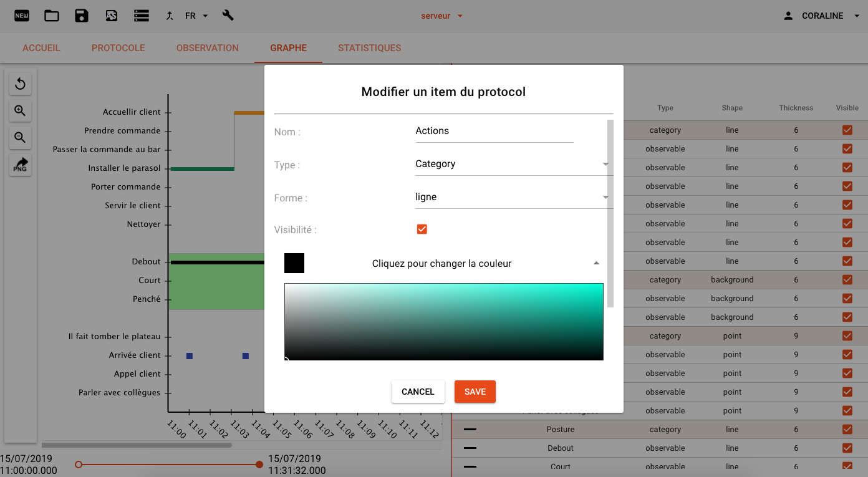868x477 pixels.
Task: Uncheck Visible for the Posture category row
Action: (x=847, y=429)
